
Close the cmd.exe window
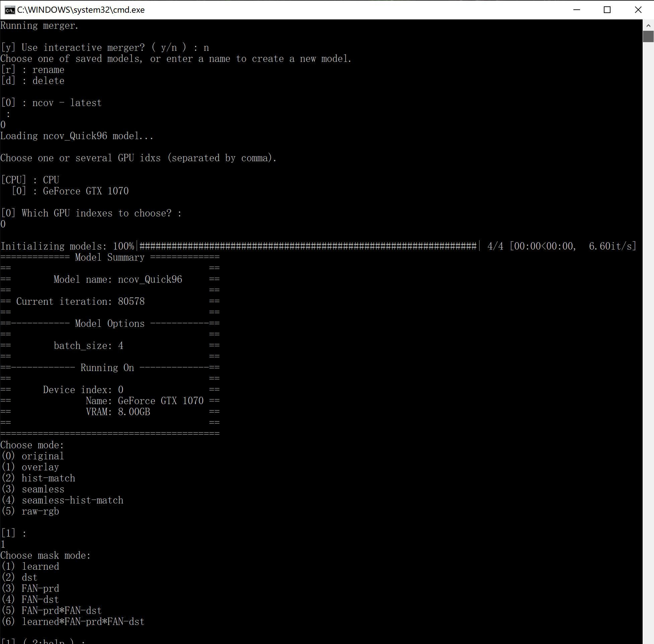click(638, 10)
